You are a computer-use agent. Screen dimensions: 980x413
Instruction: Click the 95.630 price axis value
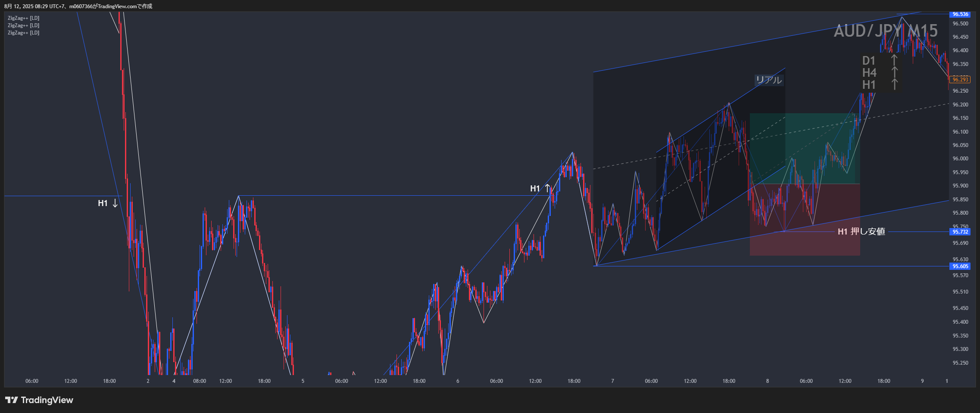[x=960, y=260]
